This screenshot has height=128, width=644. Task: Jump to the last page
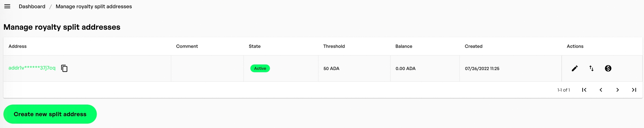[x=634, y=90]
